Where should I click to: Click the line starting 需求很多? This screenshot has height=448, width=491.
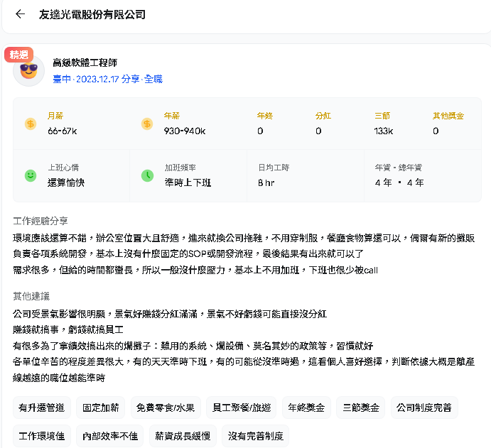195,270
